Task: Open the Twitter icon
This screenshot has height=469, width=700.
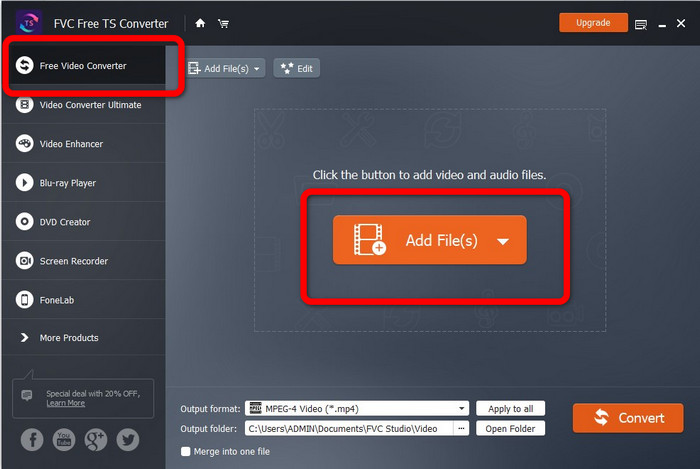Action: click(128, 440)
